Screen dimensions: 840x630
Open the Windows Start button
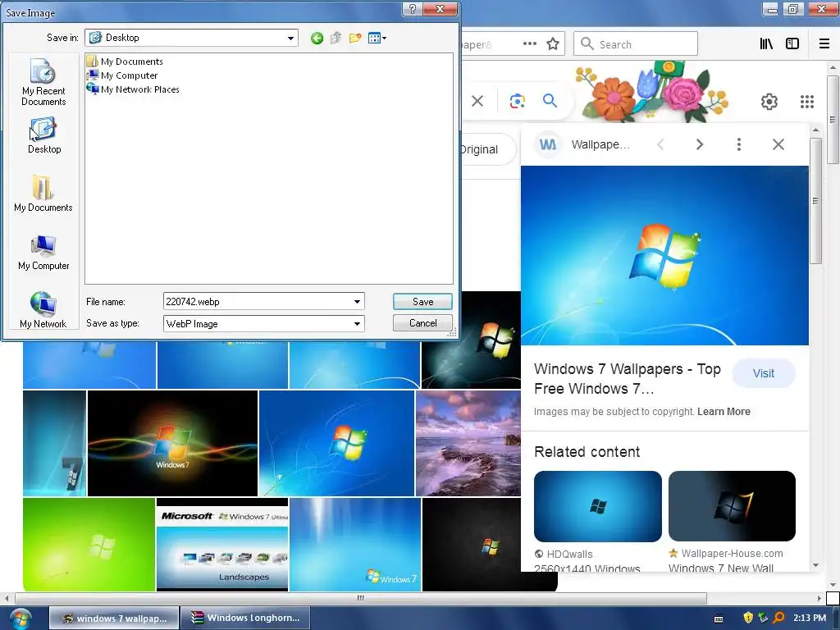[21, 619]
